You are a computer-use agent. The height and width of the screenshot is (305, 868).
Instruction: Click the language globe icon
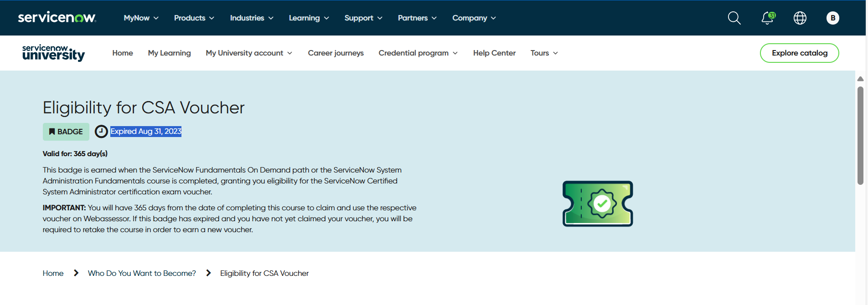click(x=800, y=18)
